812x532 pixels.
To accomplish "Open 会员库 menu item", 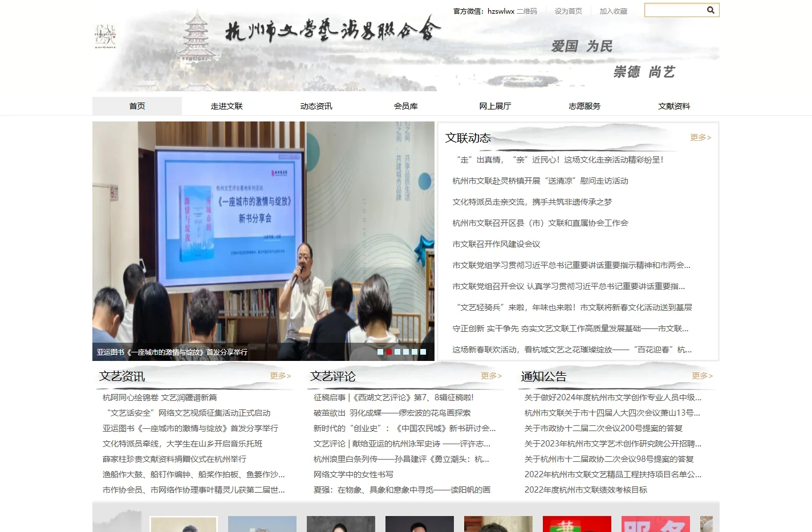I will click(405, 106).
